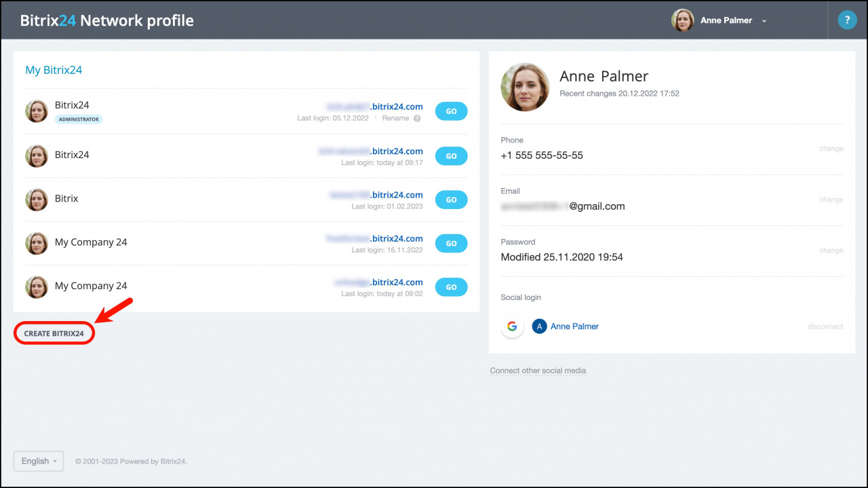This screenshot has height=488, width=868.
Task: Click Anne Palmer avatar in header
Action: pyautogui.click(x=683, y=20)
